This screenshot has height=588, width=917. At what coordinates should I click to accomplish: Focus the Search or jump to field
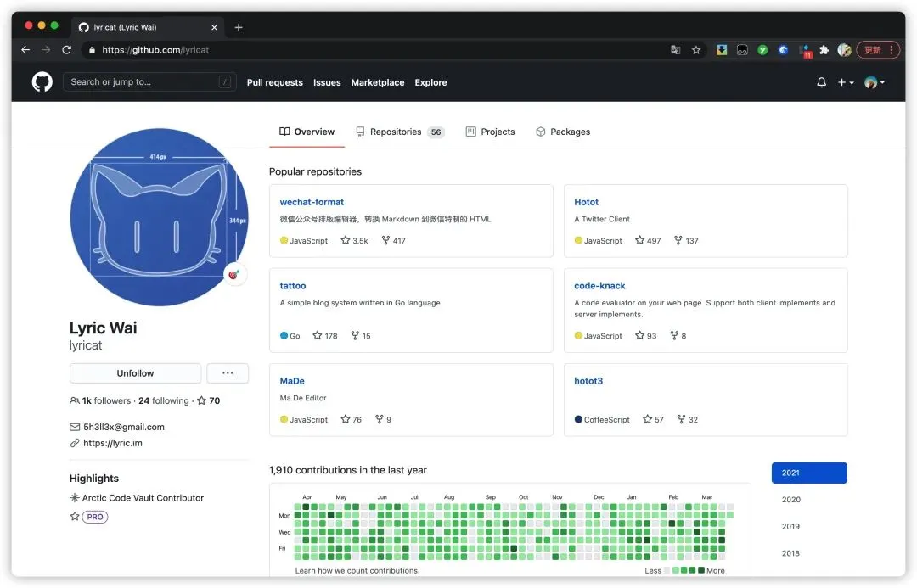pyautogui.click(x=149, y=81)
